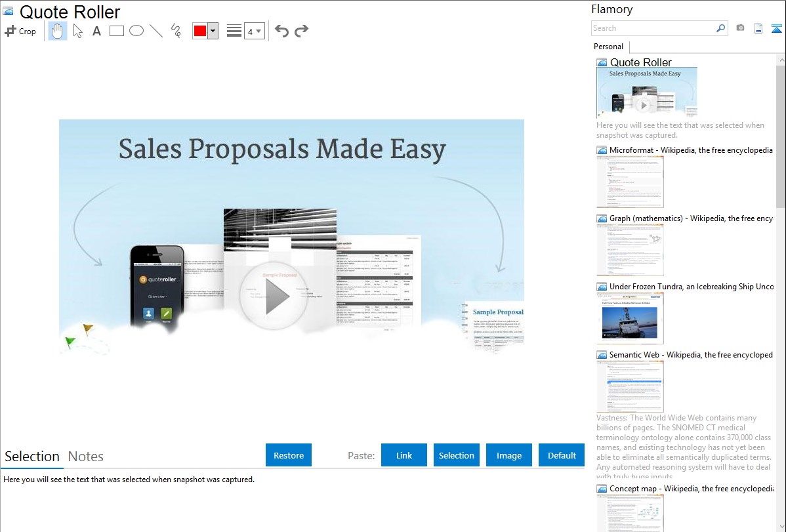Click the search magnifier icon
The image size is (786, 532).
(x=721, y=28)
